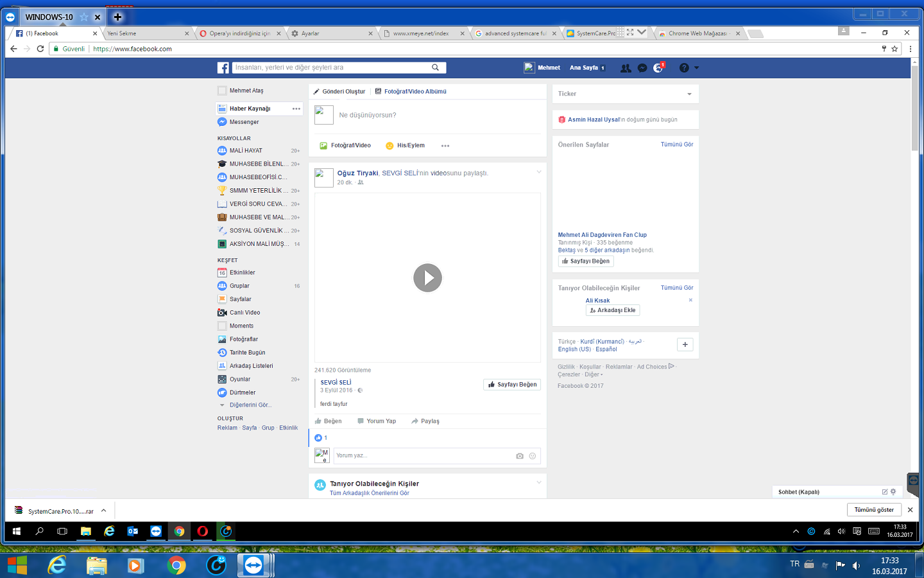The width and height of the screenshot is (924, 578).
Task: Open more composer options (three dots)
Action: (x=445, y=146)
